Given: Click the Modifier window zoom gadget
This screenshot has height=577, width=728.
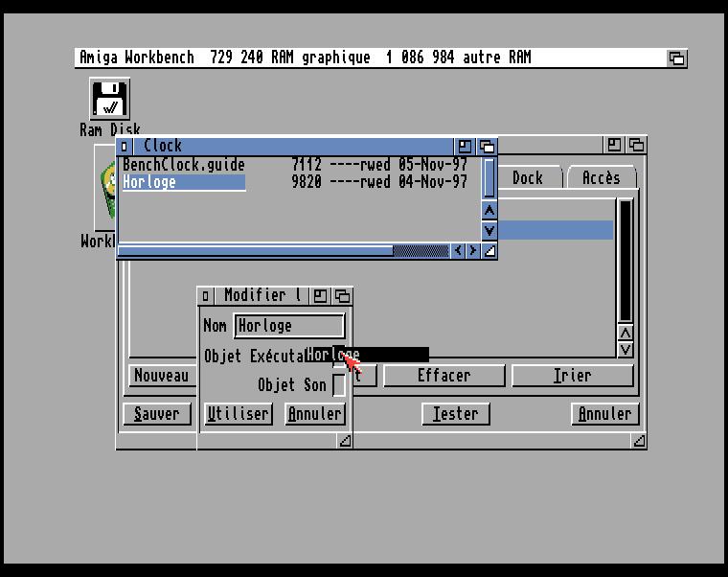Looking at the screenshot, I should point(321,296).
